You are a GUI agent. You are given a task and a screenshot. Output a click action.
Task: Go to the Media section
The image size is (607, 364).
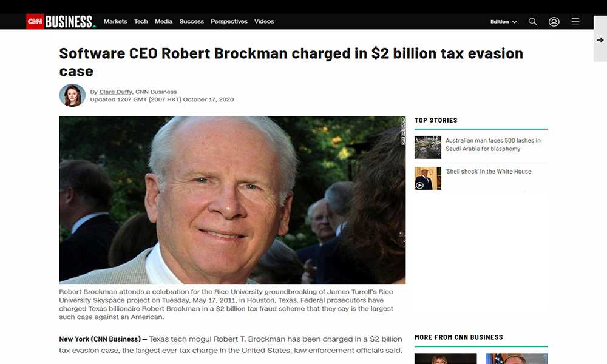click(x=163, y=21)
